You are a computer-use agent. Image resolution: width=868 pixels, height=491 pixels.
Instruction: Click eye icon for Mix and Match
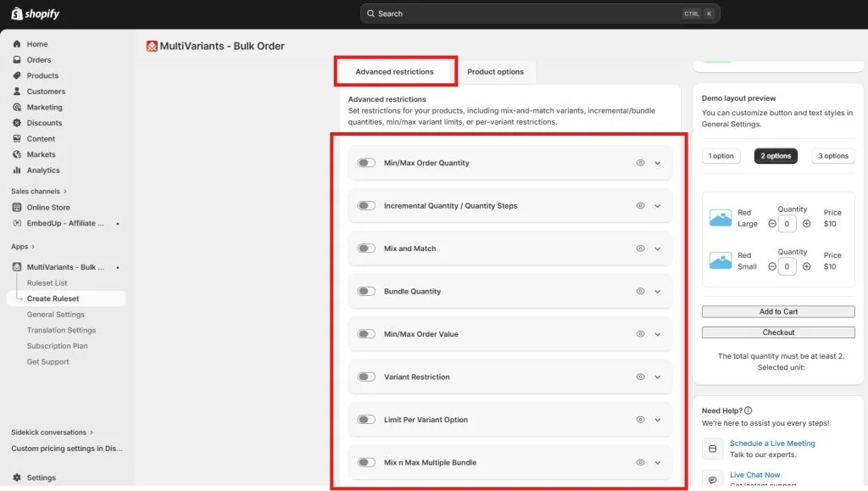click(x=641, y=248)
